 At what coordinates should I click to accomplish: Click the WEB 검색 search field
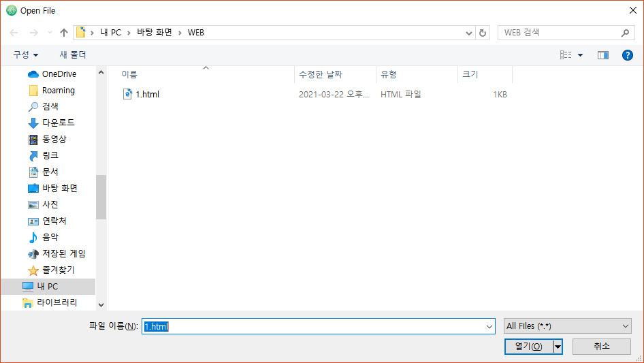[559, 33]
